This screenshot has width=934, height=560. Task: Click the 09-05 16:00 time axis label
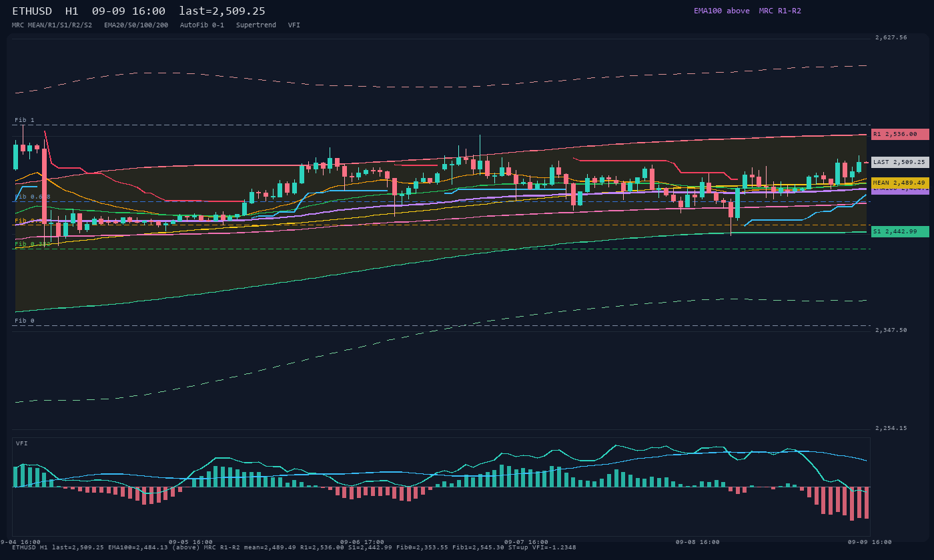(191, 542)
